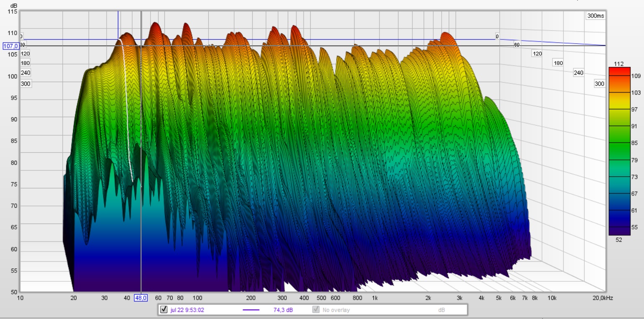Click the 85 label on the colour scale
Screen dimensions: 644x319
634,143
